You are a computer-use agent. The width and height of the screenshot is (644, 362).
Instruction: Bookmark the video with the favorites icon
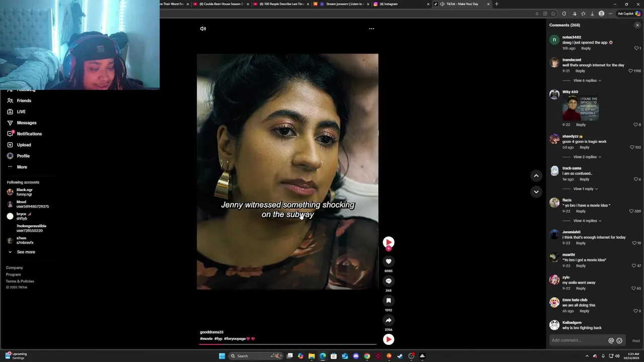coord(388,301)
